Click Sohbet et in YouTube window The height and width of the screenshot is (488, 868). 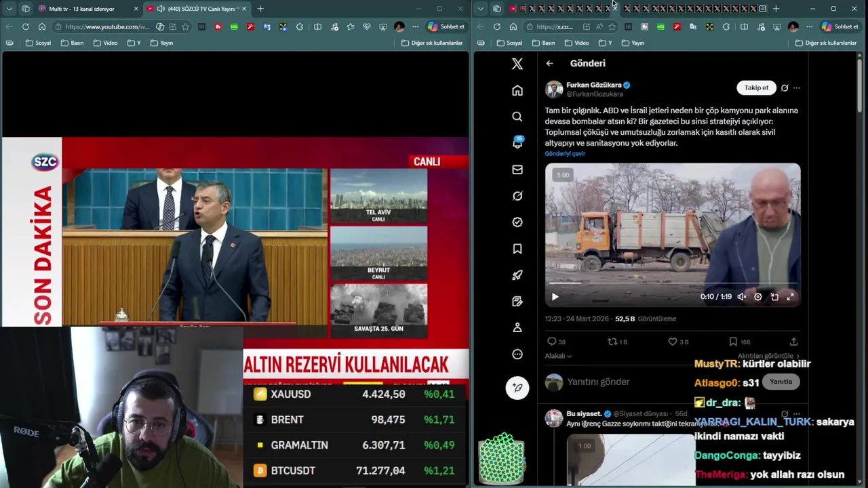click(x=446, y=26)
